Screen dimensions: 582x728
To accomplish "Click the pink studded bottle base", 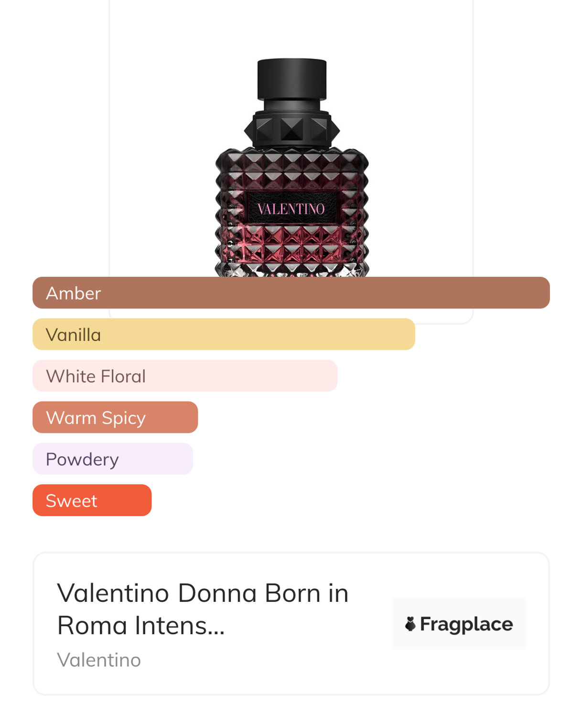I will click(x=292, y=249).
